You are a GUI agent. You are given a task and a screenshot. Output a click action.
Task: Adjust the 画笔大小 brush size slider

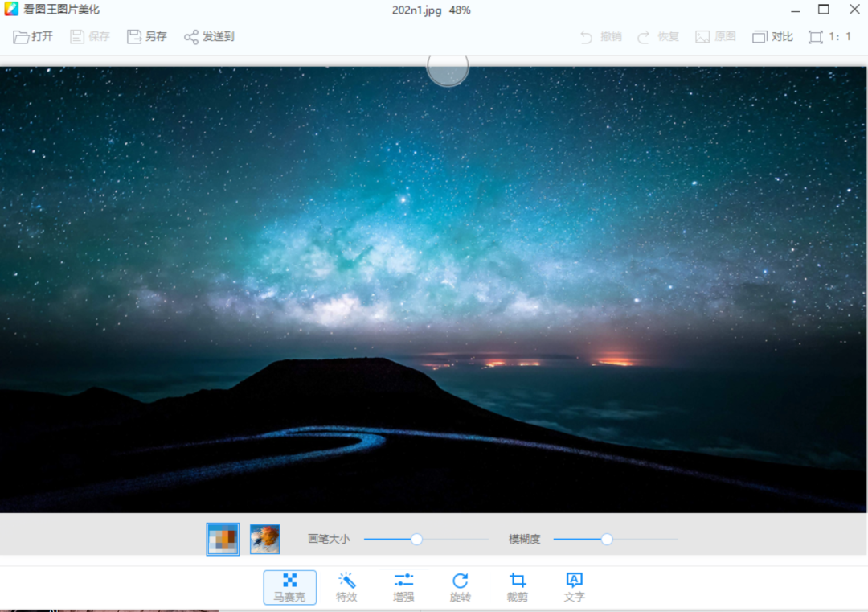pos(417,539)
